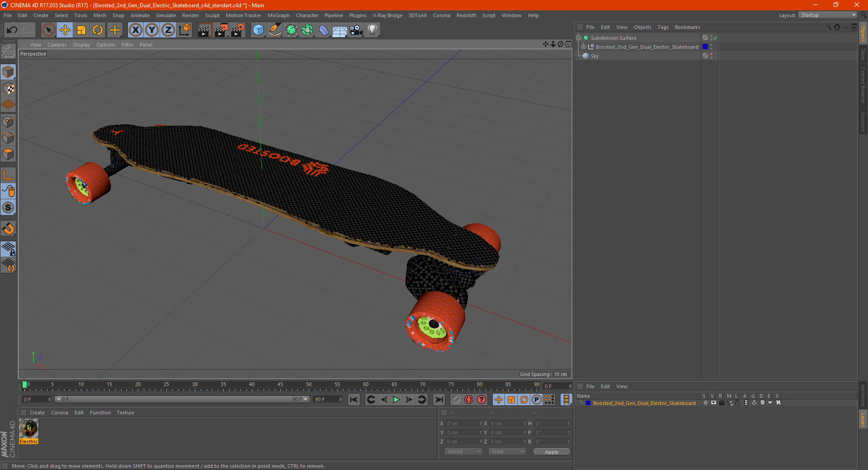Switch to Model mode in left sidebar
This screenshot has width=868, height=470.
click(x=8, y=72)
